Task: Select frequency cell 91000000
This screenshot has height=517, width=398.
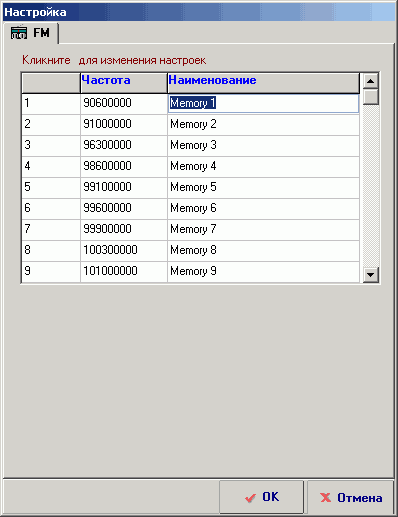Action: pyautogui.click(x=124, y=125)
